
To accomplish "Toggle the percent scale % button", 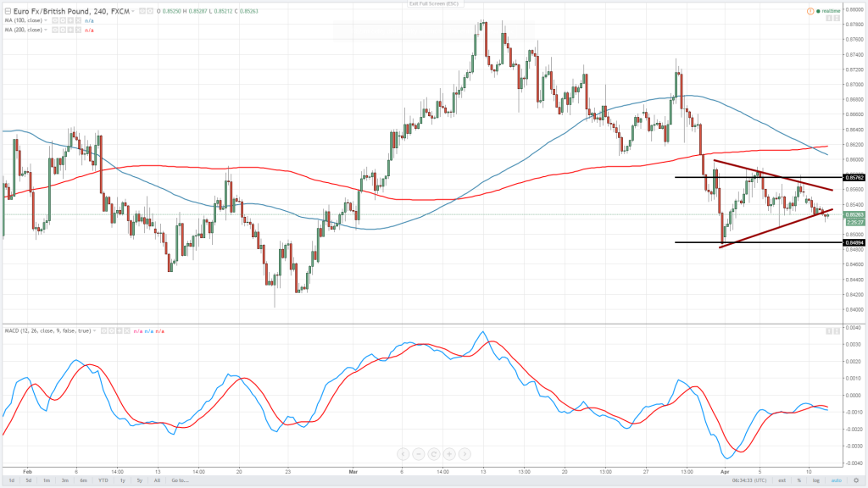I will click(798, 480).
